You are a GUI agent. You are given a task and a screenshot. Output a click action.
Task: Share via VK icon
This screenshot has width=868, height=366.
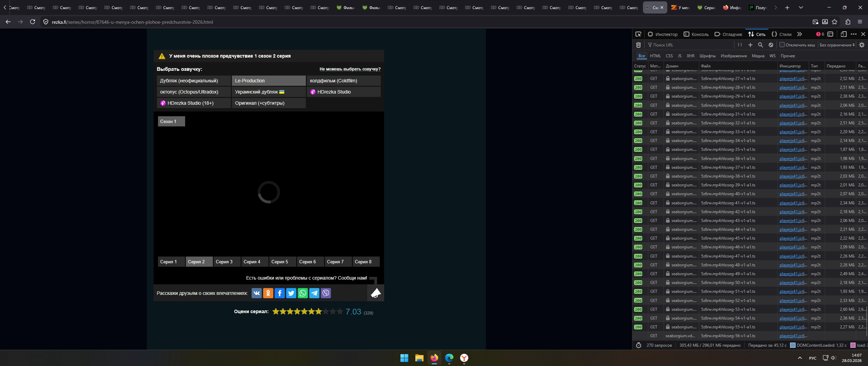[257, 293]
